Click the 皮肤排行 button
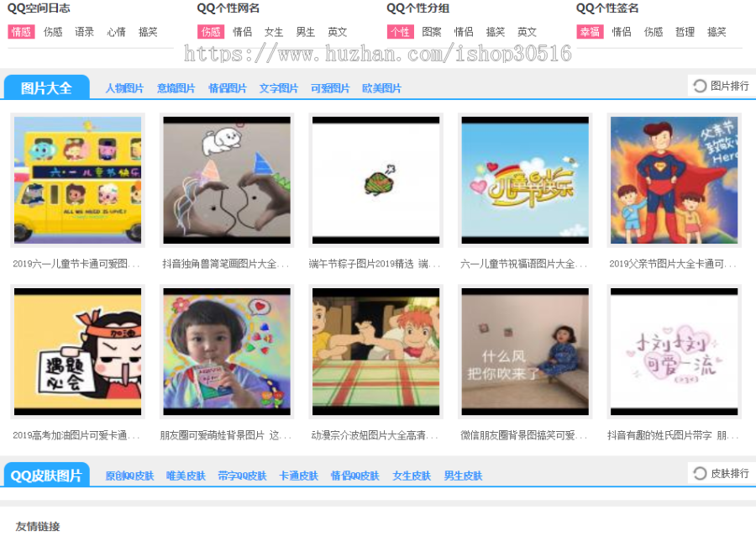 click(x=722, y=474)
